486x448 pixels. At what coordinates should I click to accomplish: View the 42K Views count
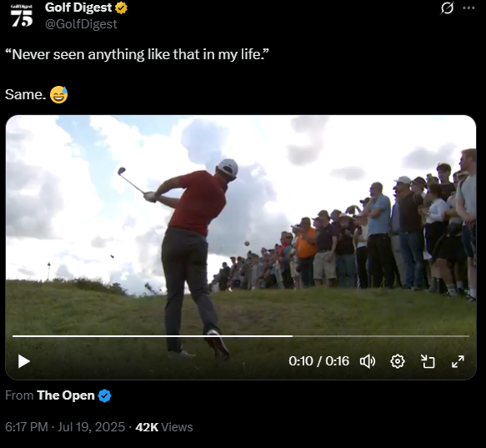tap(164, 427)
